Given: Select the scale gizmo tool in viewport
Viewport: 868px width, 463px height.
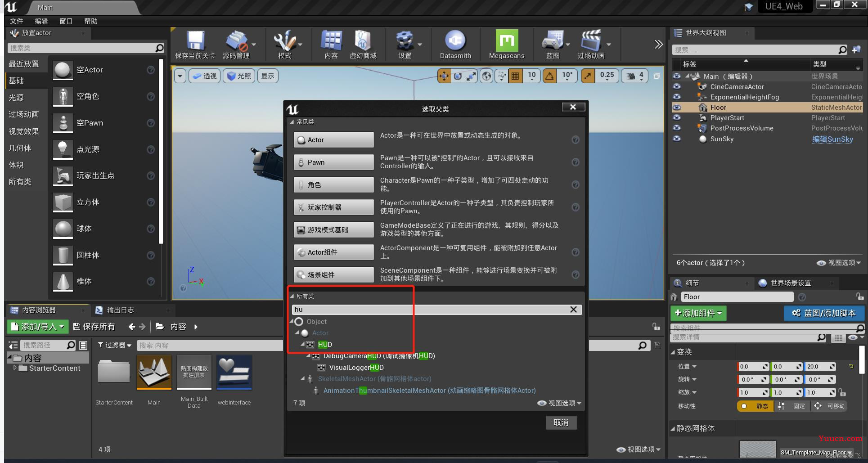Looking at the screenshot, I should click(x=471, y=76).
